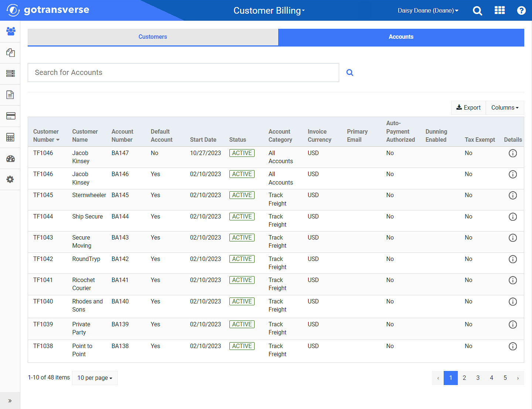Click the gotransverse logo
The image size is (532, 409).
48,10
